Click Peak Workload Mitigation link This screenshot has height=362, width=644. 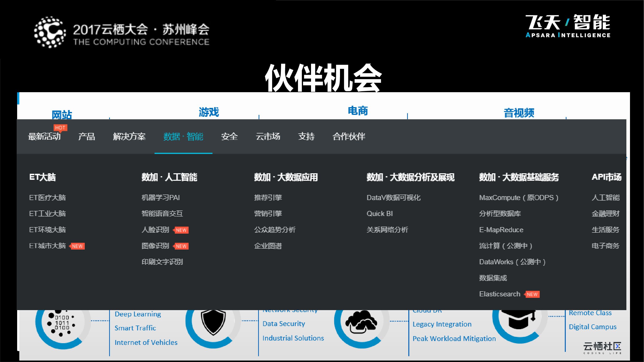[454, 339]
